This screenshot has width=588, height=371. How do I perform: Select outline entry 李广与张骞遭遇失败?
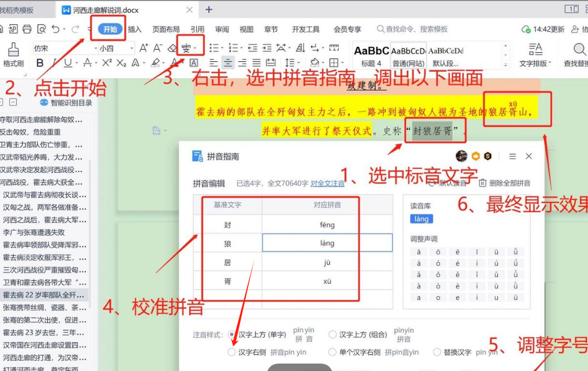click(34, 232)
